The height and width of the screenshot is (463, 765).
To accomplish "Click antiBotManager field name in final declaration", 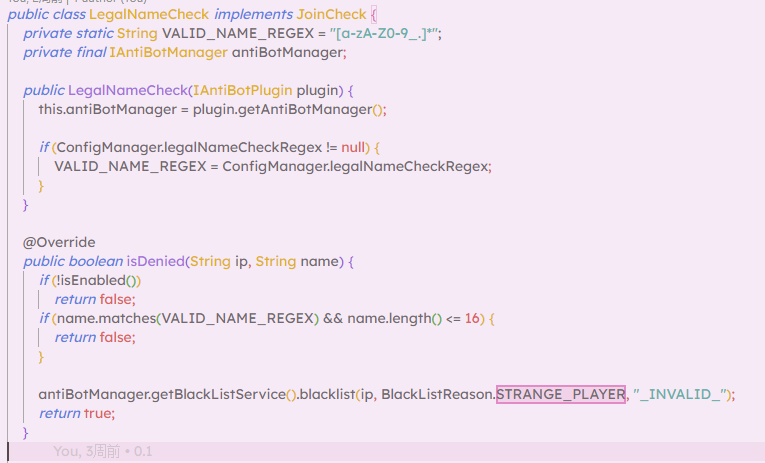I will (287, 52).
